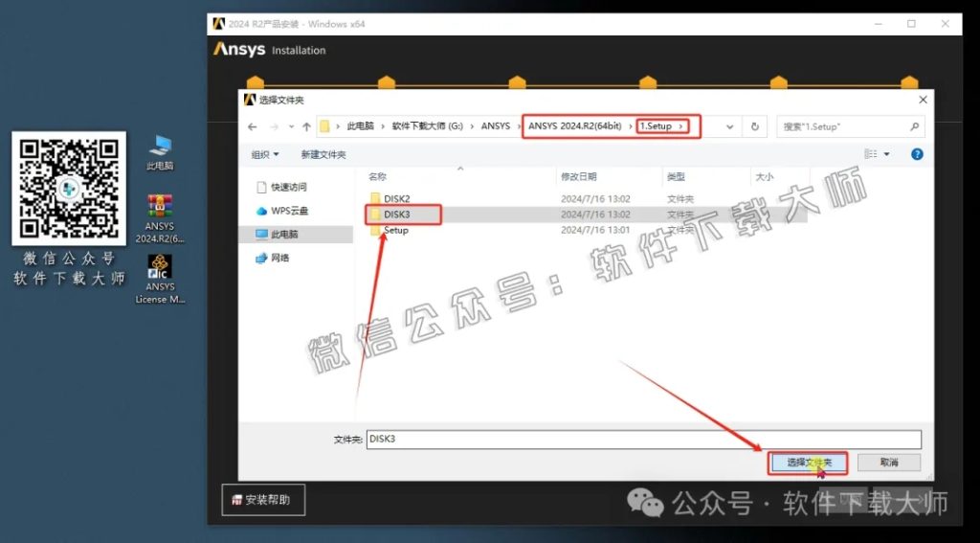Click ANSYS License Manager desktop icon

[x=160, y=279]
